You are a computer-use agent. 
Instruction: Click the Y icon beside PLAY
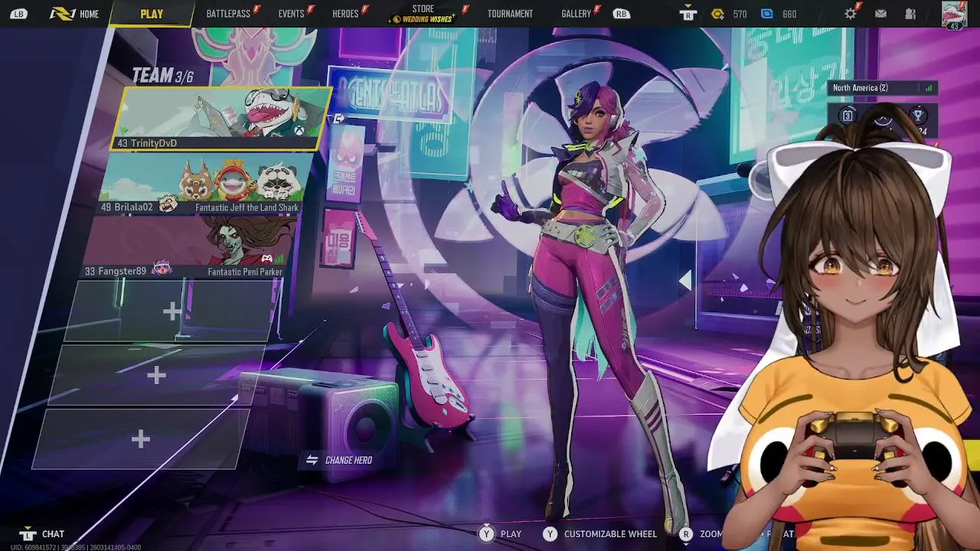pos(487,534)
